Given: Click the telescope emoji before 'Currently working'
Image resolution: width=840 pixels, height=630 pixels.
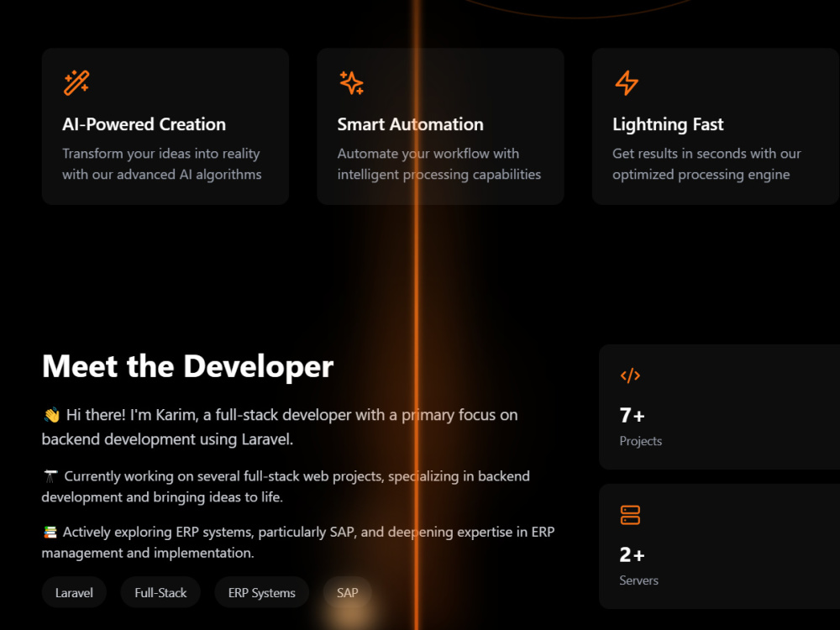Looking at the screenshot, I should coord(50,476).
